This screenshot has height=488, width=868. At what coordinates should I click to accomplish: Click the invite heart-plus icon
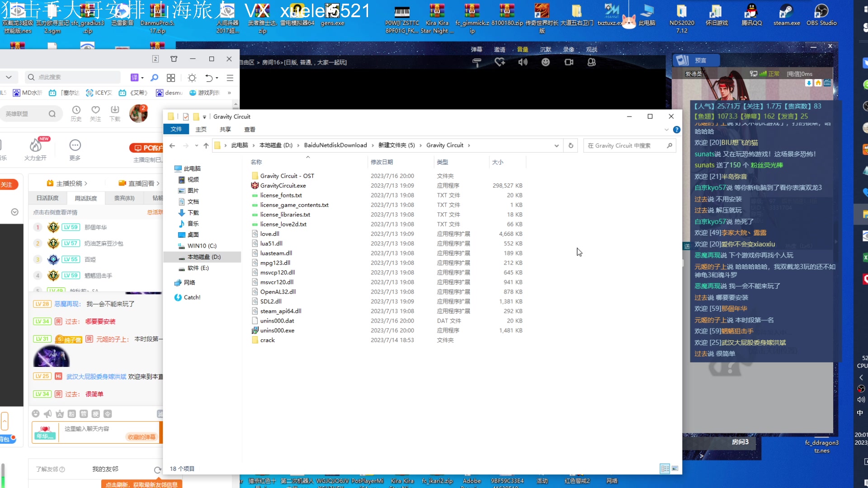point(500,62)
